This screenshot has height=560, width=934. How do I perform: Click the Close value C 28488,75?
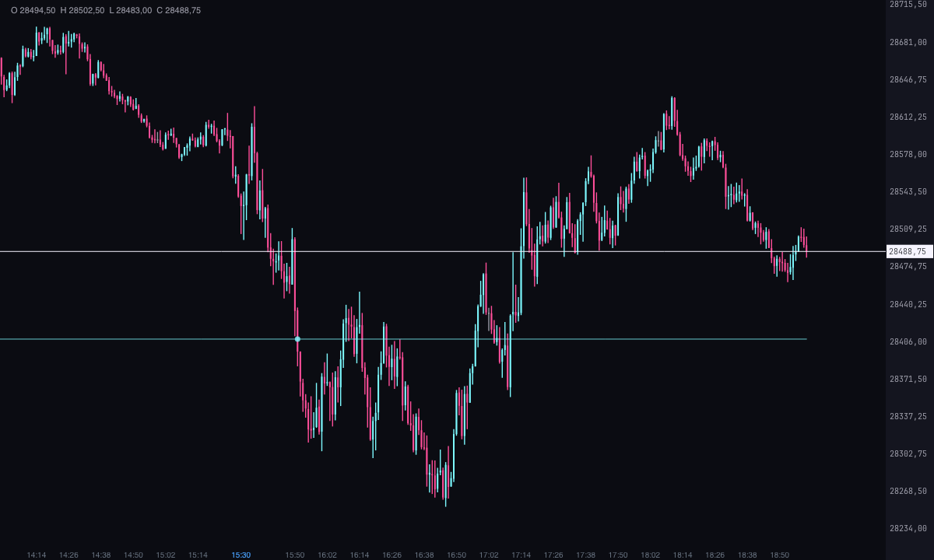click(x=179, y=9)
